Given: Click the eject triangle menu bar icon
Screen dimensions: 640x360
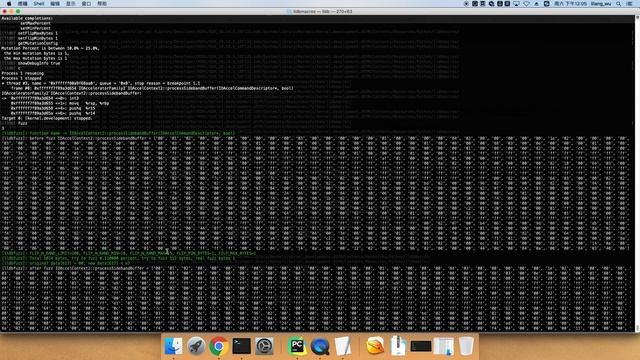Looking at the screenshot, I should pyautogui.click(x=536, y=4).
